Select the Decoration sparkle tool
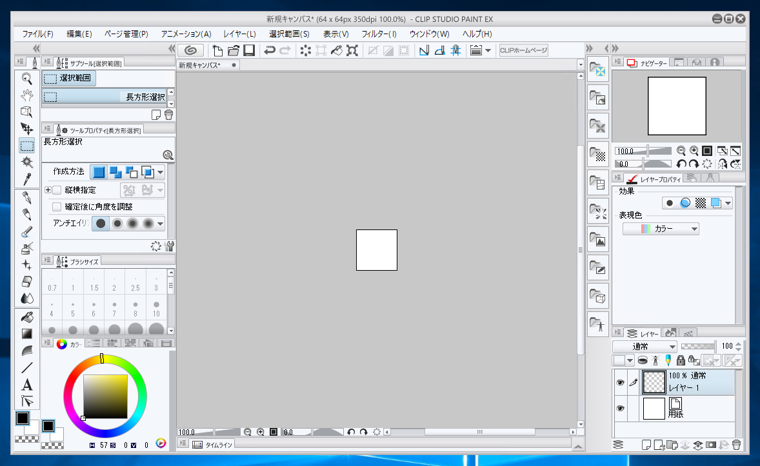This screenshot has width=760, height=466. (27, 265)
